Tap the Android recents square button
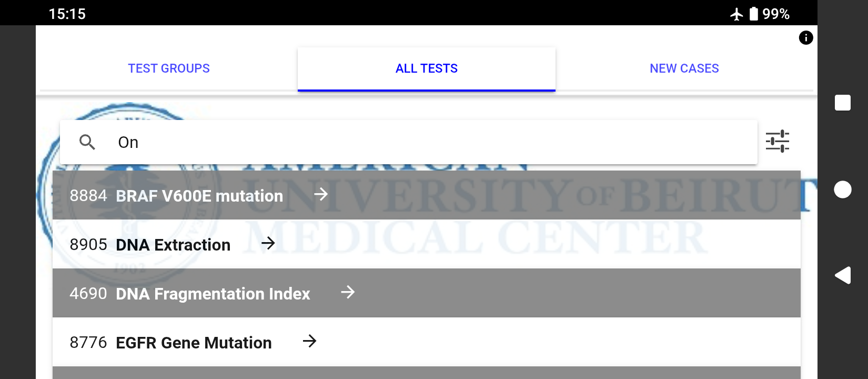868x379 pixels. pos(842,103)
